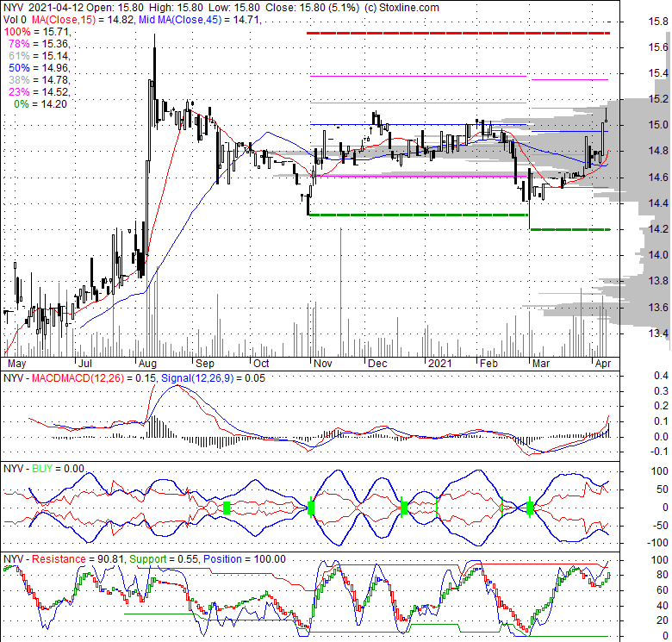Screen dimensions: 672x642
Task: Click the 13.4 price axis value
Action: pyautogui.click(x=658, y=333)
